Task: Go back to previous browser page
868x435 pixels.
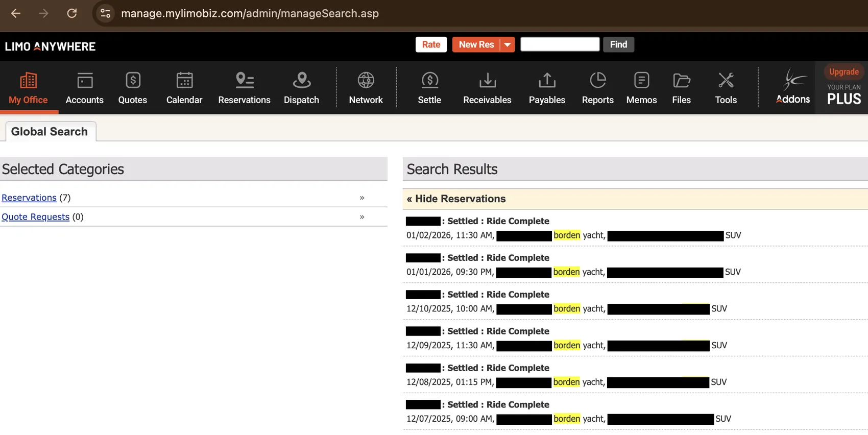Action: click(16, 13)
